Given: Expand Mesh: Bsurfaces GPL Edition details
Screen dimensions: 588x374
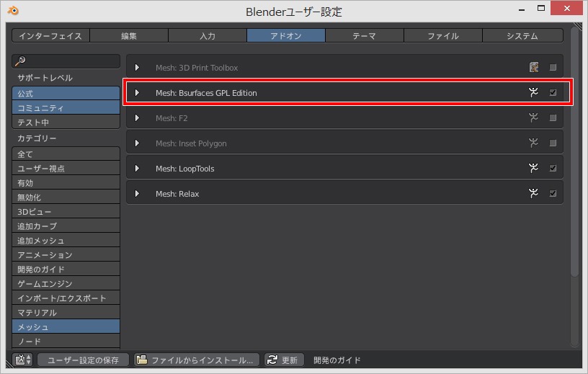Looking at the screenshot, I should 137,93.
